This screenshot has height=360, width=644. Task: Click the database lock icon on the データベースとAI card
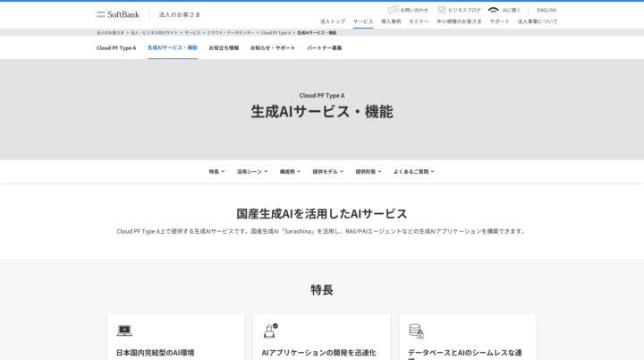[416, 330]
